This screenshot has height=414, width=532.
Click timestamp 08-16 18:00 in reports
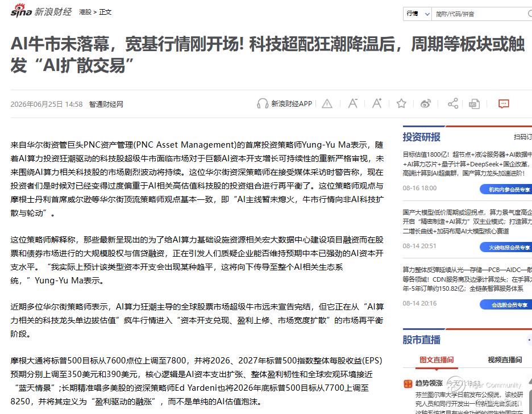tap(419, 188)
